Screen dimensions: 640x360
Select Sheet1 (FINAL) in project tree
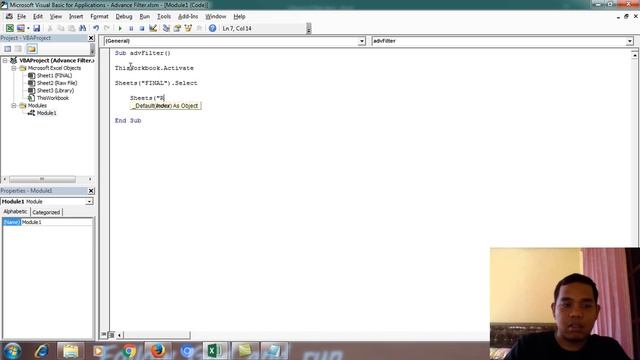(54, 76)
